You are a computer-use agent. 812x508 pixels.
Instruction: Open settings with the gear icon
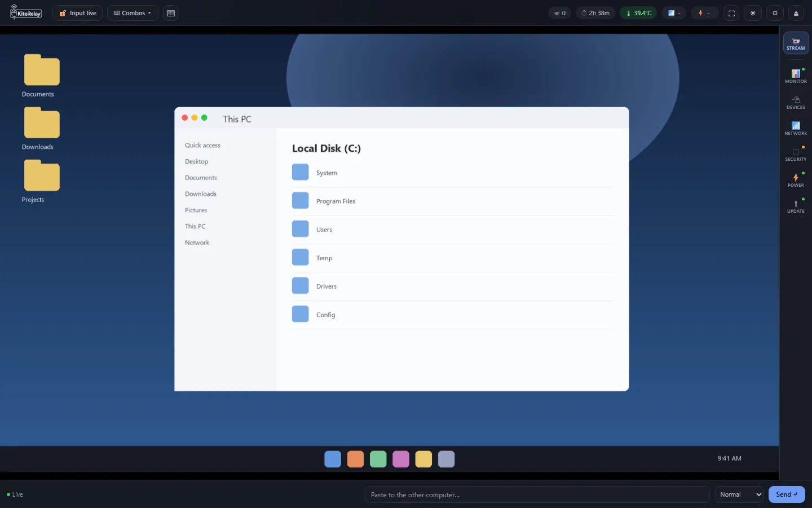(x=775, y=13)
